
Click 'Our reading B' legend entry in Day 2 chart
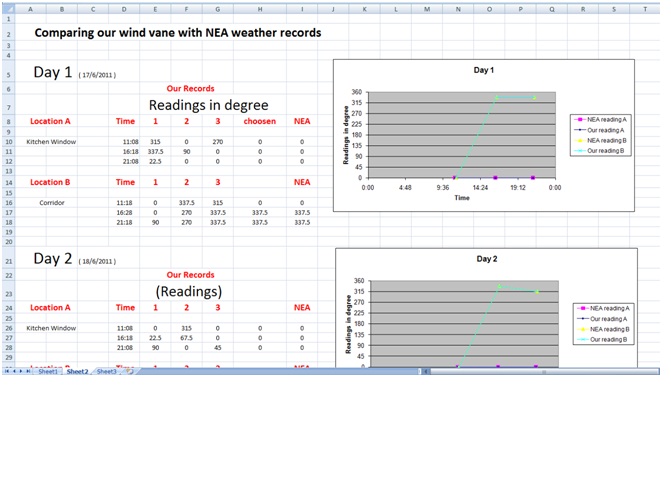click(x=603, y=339)
